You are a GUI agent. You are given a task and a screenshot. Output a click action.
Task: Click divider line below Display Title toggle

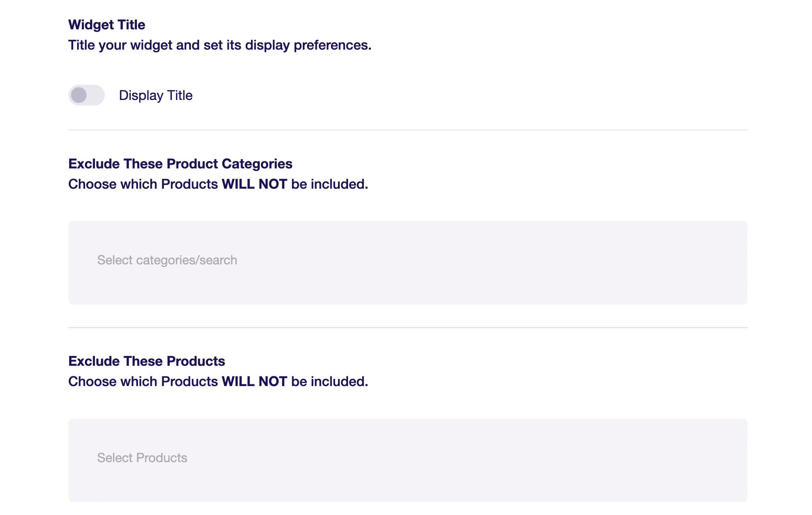click(408, 130)
